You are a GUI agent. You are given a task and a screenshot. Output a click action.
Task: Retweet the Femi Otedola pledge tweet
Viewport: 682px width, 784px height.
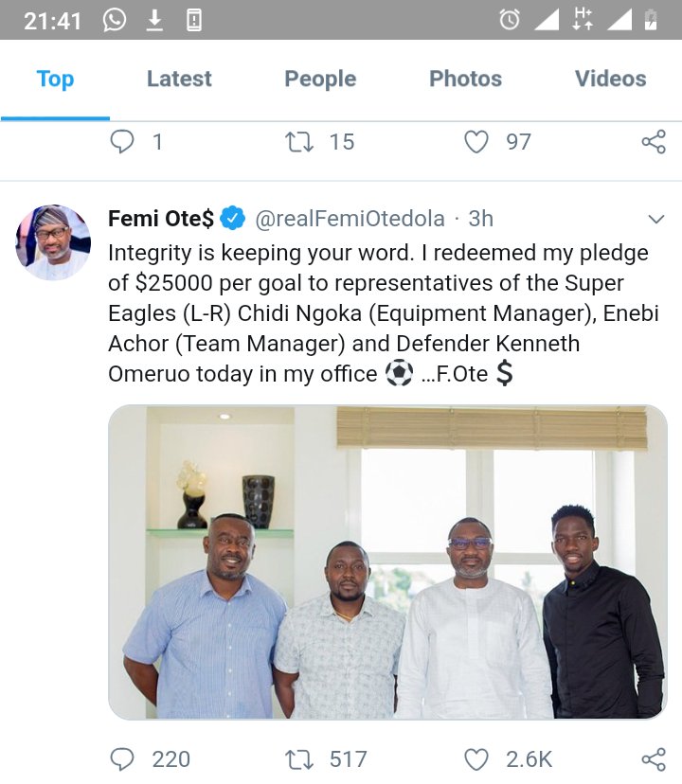click(300, 758)
